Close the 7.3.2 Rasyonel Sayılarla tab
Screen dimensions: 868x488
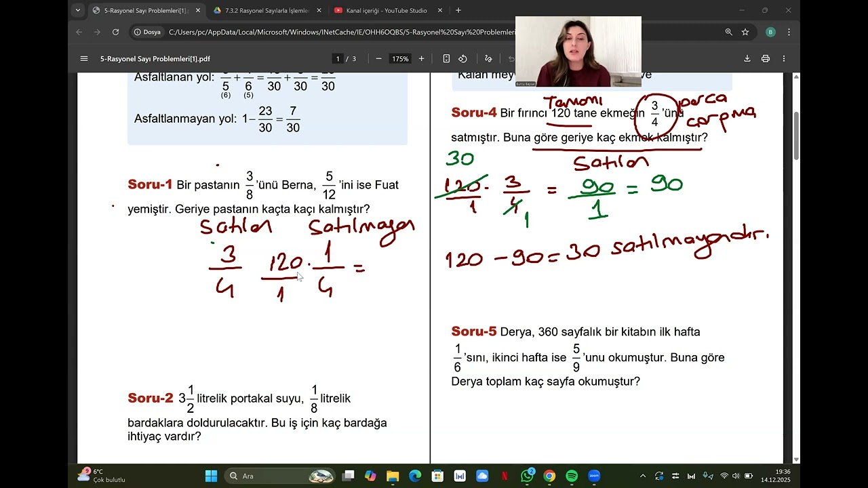(x=319, y=11)
